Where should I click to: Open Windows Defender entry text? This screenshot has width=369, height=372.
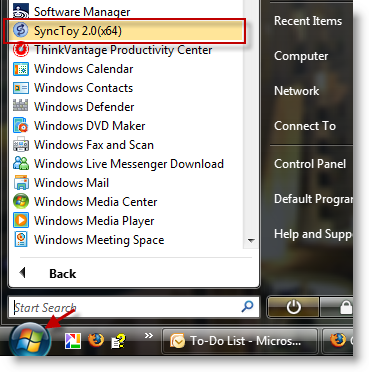84,107
